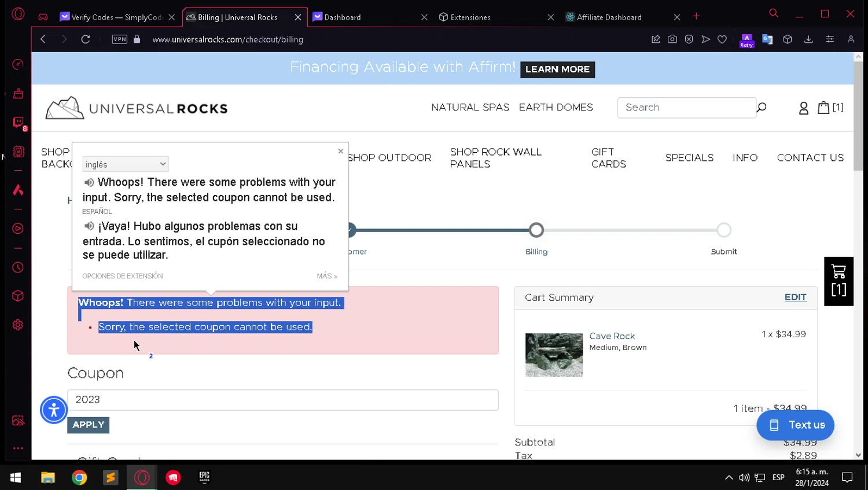Switch to Verify Codes — SimplyCodes tab
Viewport: 868px width, 490px height.
[117, 17]
